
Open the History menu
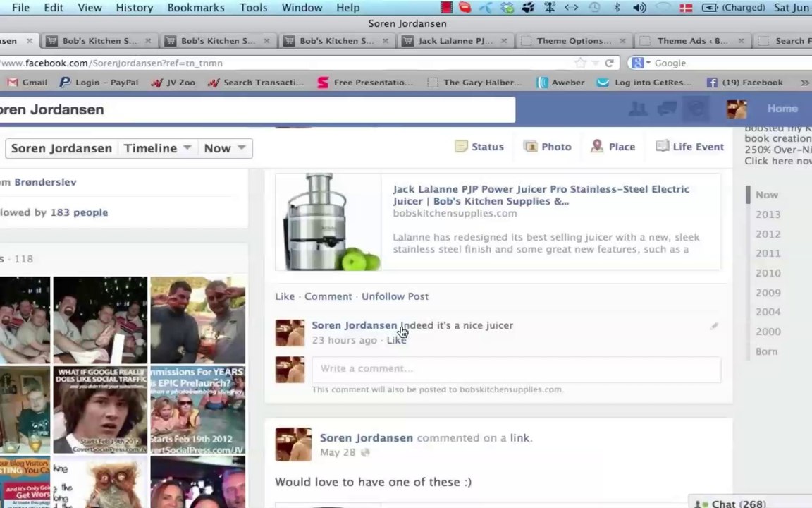tap(134, 7)
